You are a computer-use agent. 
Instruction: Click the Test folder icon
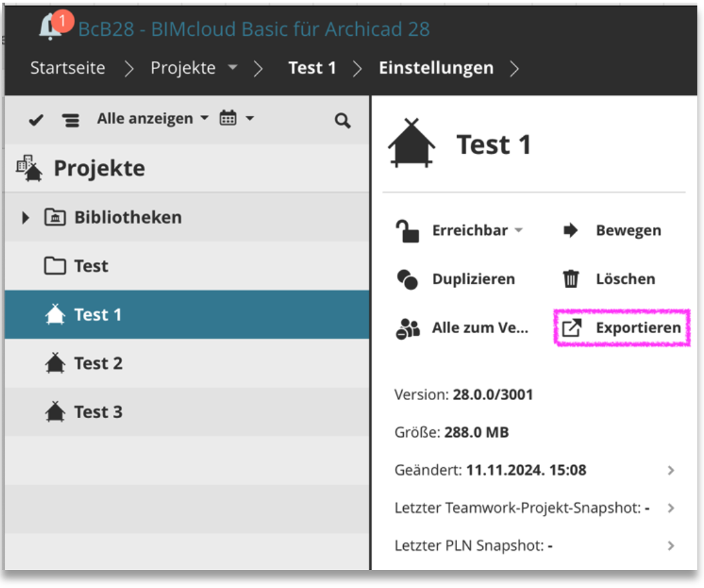pyautogui.click(x=54, y=265)
